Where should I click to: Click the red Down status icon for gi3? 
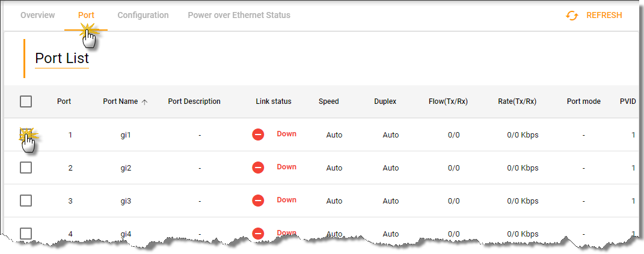[258, 201]
